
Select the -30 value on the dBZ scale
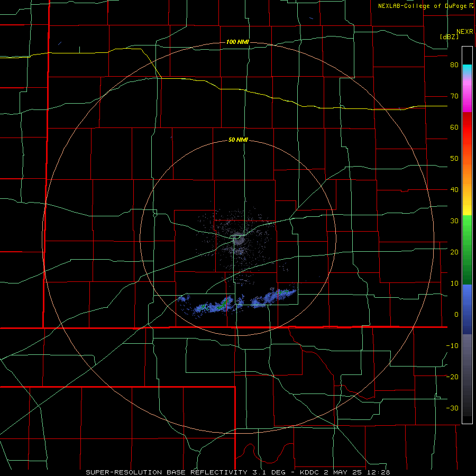[x=452, y=408]
